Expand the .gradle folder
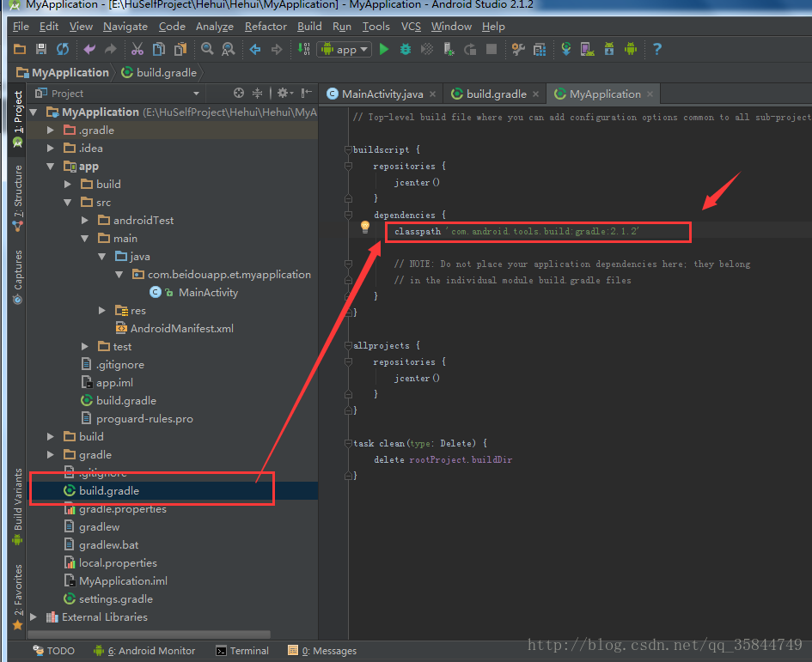 coord(51,131)
